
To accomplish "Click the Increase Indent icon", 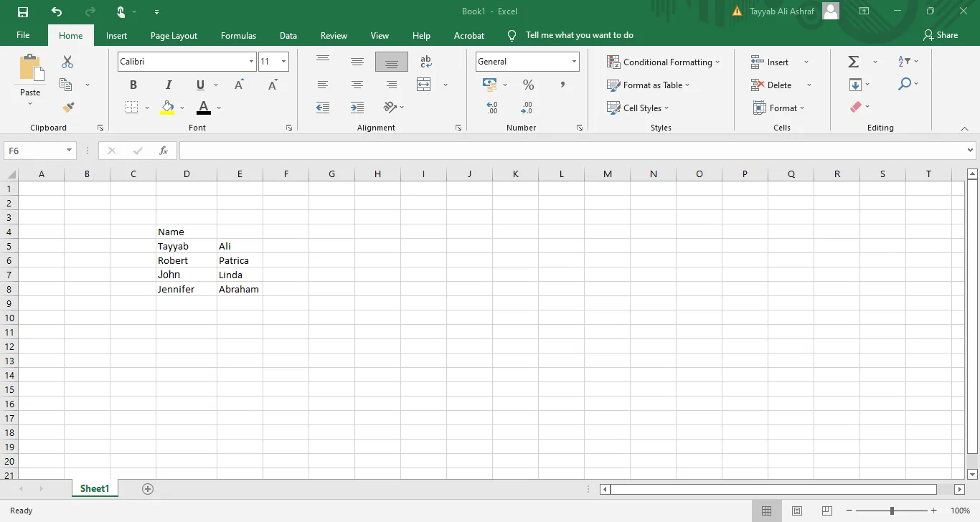I will [357, 108].
